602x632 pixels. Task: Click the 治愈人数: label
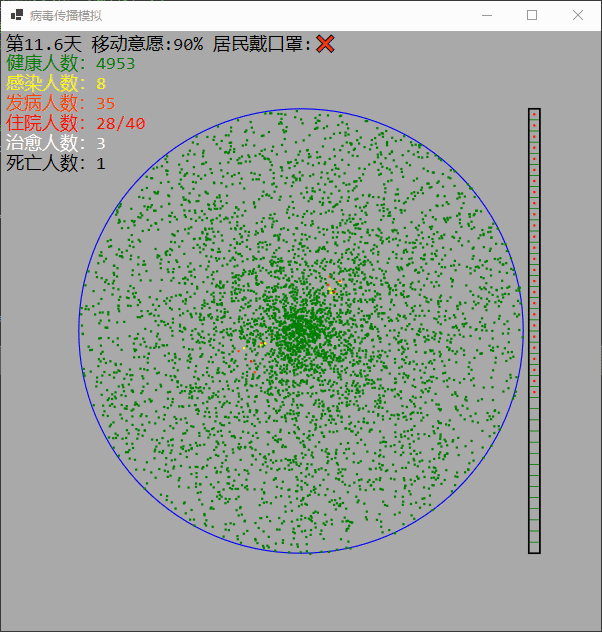46,143
